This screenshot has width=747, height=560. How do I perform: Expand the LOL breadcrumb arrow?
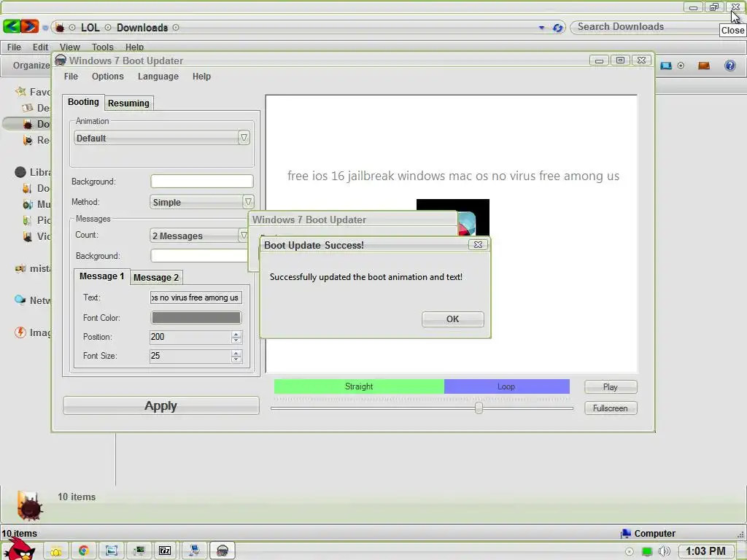tap(108, 28)
